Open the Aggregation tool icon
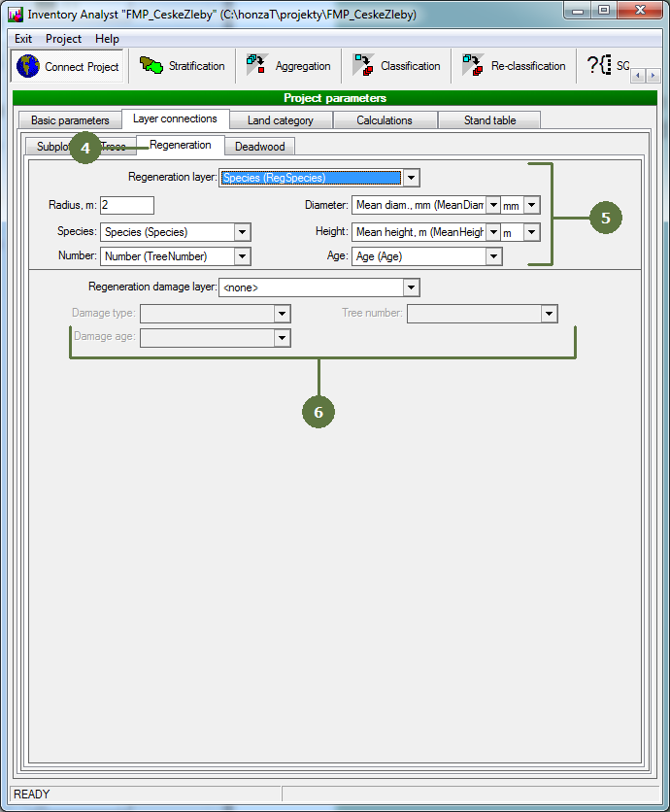 coord(257,66)
